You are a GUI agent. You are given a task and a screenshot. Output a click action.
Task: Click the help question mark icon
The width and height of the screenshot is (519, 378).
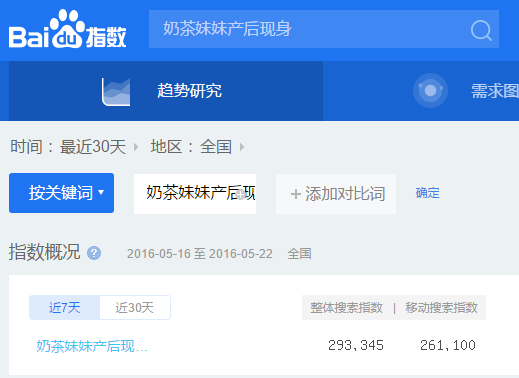94,253
